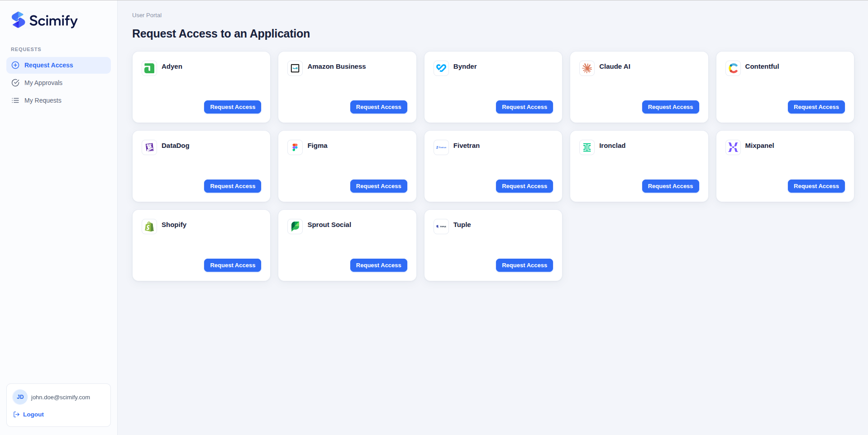868x435 pixels.
Task: Request access to Contentful
Action: (816, 107)
